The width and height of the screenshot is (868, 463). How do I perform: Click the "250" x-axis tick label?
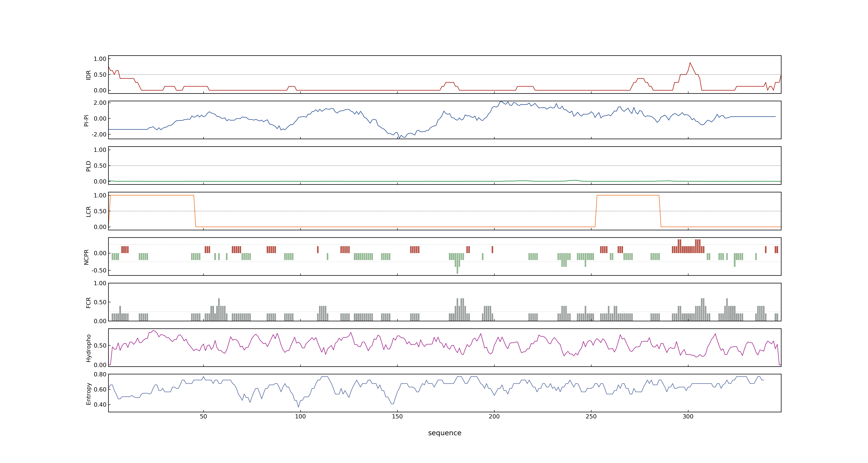click(591, 416)
